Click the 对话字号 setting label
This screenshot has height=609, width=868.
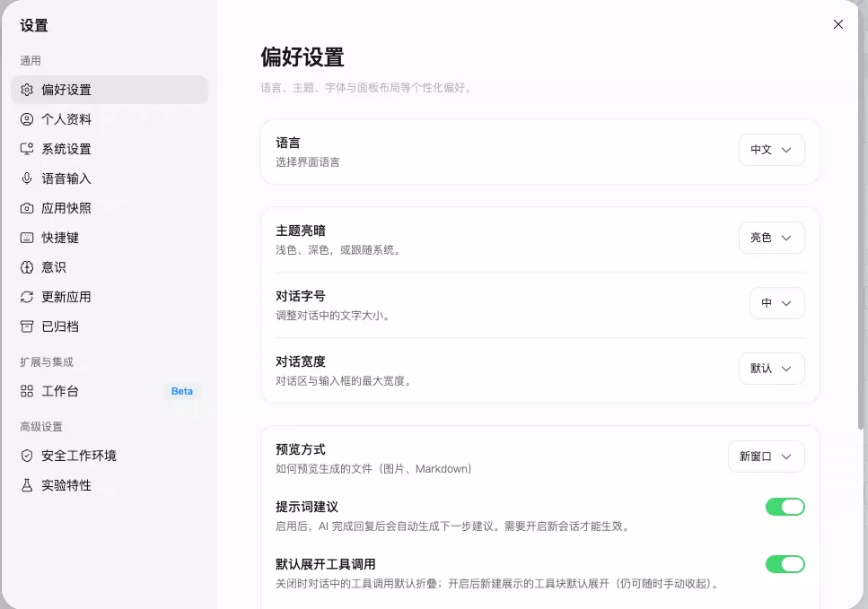[301, 296]
